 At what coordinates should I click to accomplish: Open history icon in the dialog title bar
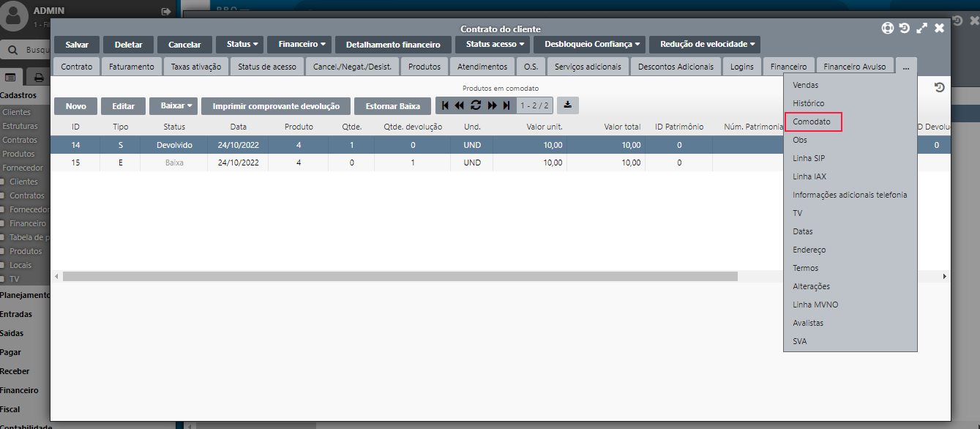pos(905,28)
